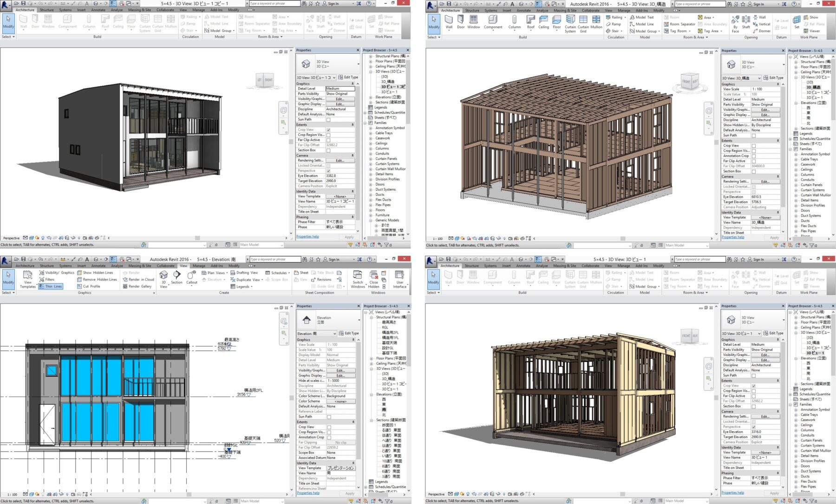Viewport: 836px width, 504px height.
Task: Select the Roof tool in 3D_構造 window
Action: coord(530,22)
